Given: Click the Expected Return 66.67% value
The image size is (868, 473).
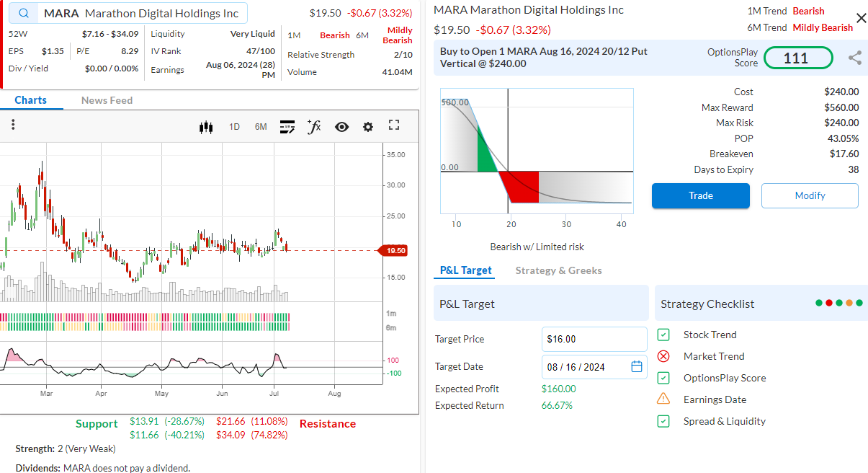Looking at the screenshot, I should pyautogui.click(x=557, y=405).
